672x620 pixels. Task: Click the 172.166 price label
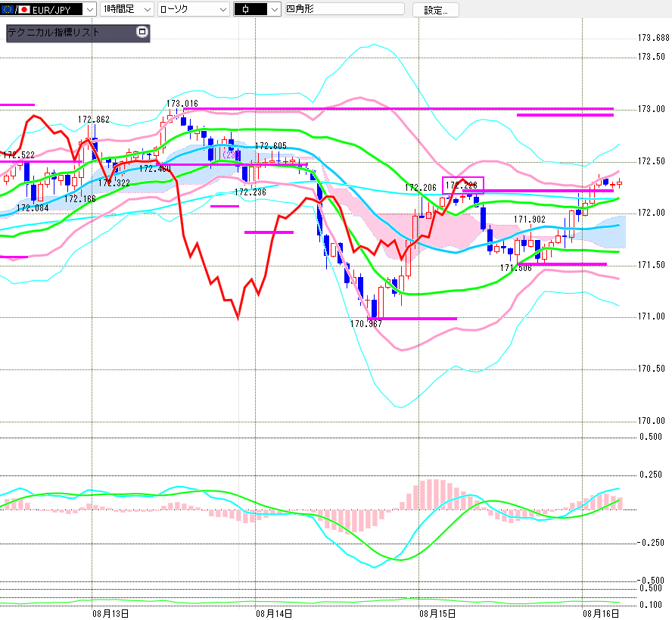(x=80, y=199)
